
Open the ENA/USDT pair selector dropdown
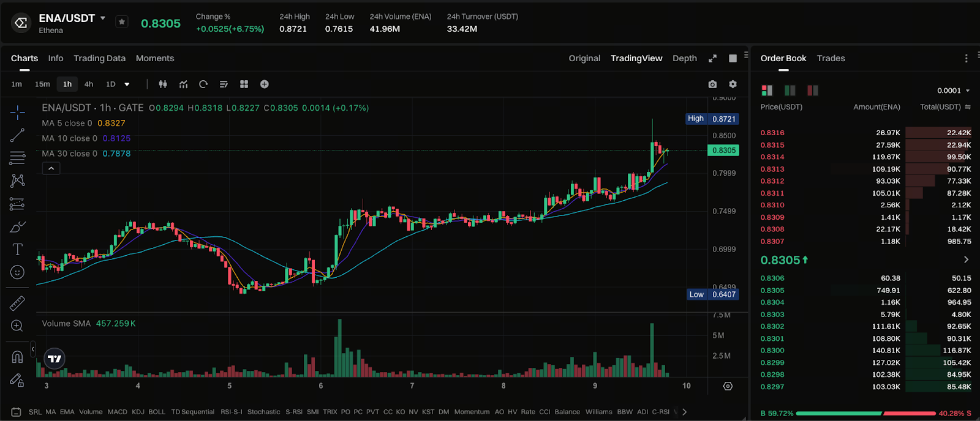(103, 18)
